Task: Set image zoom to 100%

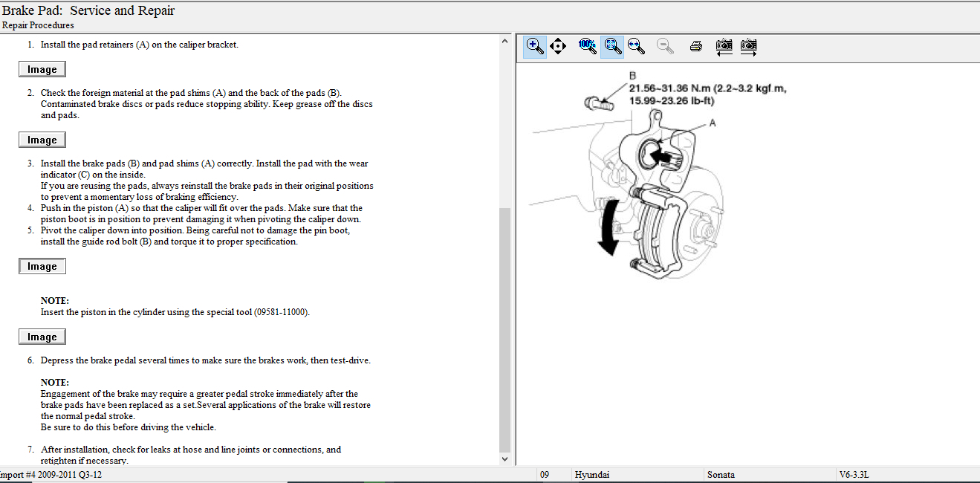Action: [x=587, y=46]
